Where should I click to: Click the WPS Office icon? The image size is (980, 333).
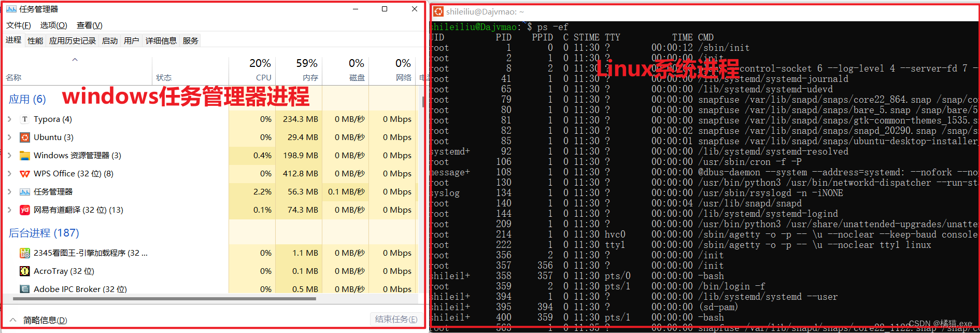click(24, 174)
